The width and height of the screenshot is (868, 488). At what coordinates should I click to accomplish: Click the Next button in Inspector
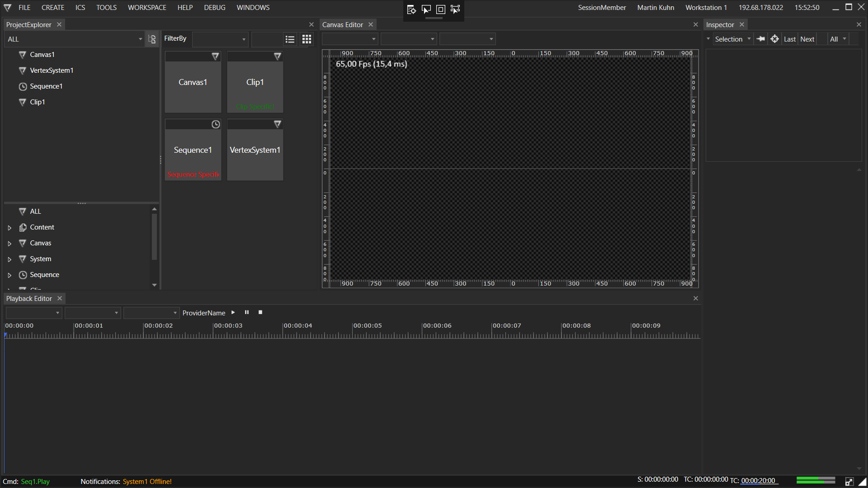tap(807, 39)
